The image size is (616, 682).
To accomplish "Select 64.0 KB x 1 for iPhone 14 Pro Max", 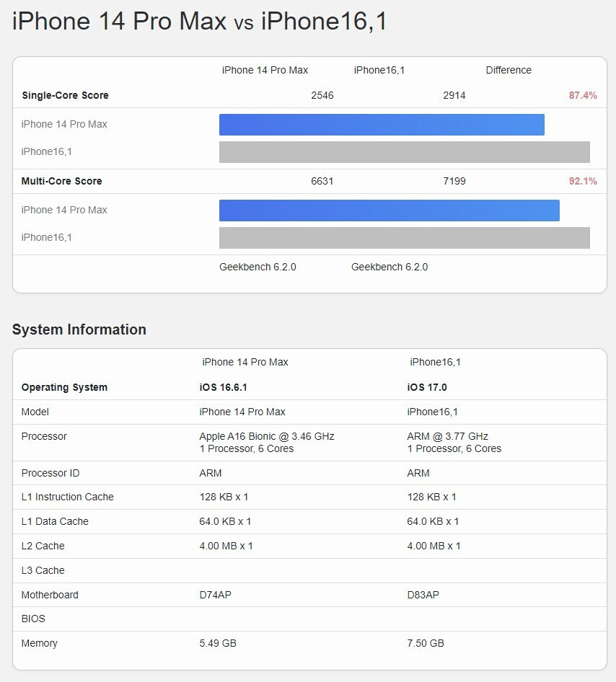I will [225, 521].
